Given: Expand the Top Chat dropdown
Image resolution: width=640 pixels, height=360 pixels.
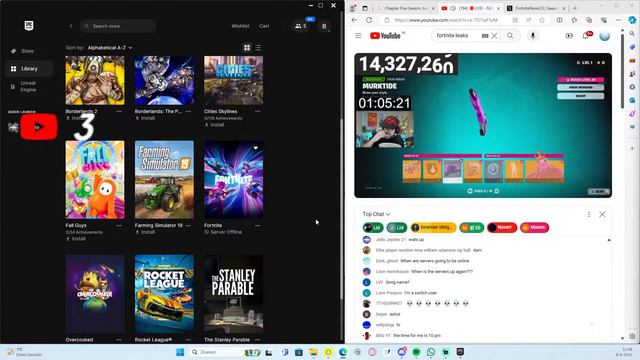Looking at the screenshot, I should coord(376,214).
